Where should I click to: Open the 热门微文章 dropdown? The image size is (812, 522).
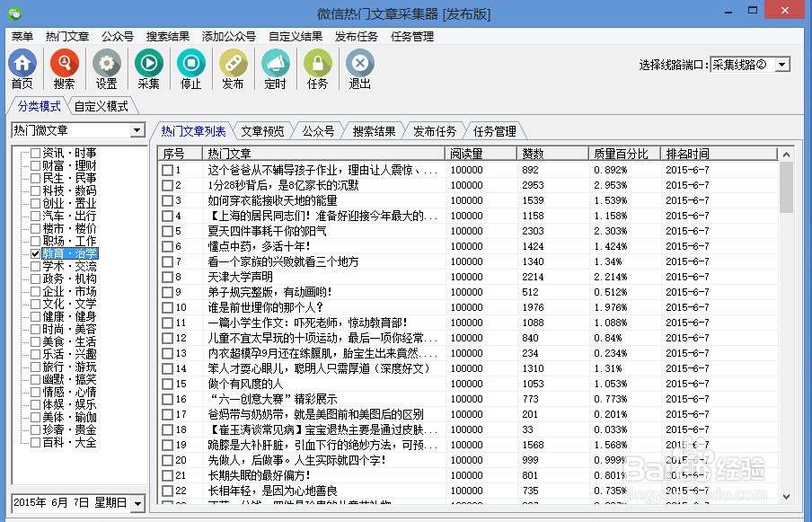point(137,130)
